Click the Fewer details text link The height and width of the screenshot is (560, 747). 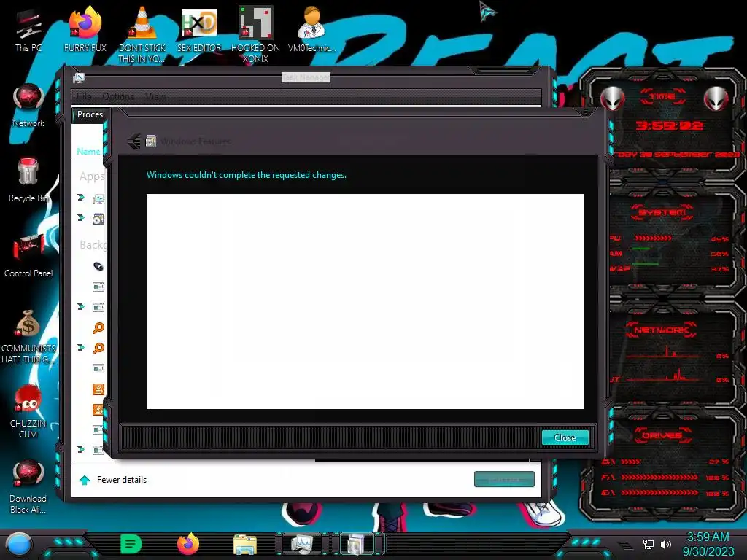[x=122, y=480]
